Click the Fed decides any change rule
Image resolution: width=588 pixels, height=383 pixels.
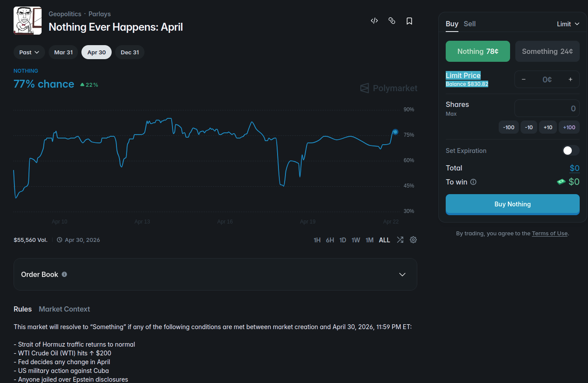pos(62,362)
